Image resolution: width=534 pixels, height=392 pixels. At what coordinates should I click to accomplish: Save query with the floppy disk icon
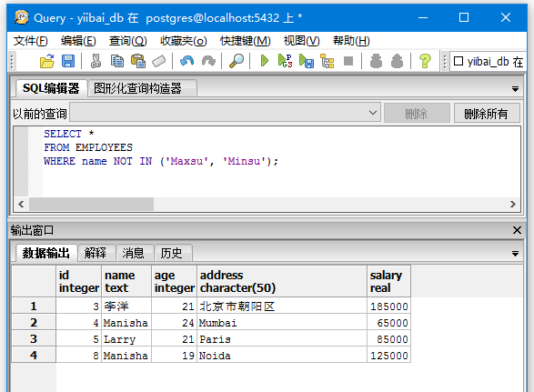tap(68, 61)
